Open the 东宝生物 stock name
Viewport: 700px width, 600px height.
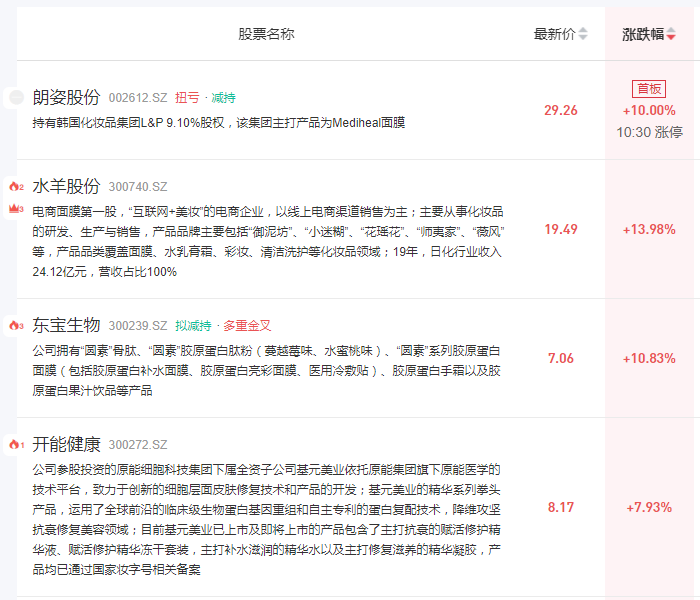click(x=66, y=325)
